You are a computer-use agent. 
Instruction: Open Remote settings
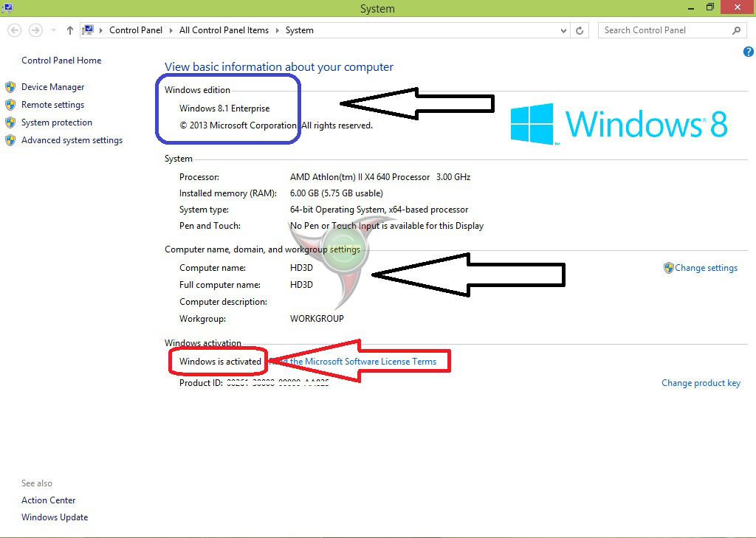(x=52, y=105)
